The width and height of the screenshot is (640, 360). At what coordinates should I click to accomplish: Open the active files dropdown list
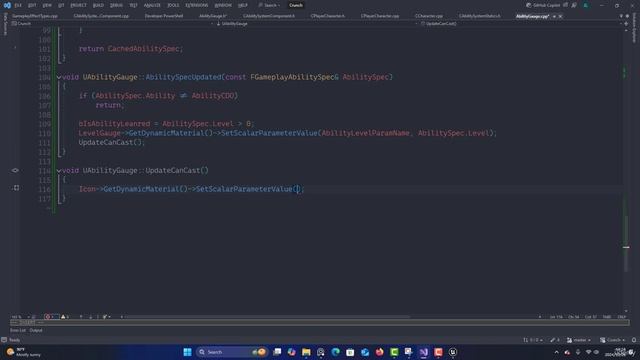coord(621,16)
